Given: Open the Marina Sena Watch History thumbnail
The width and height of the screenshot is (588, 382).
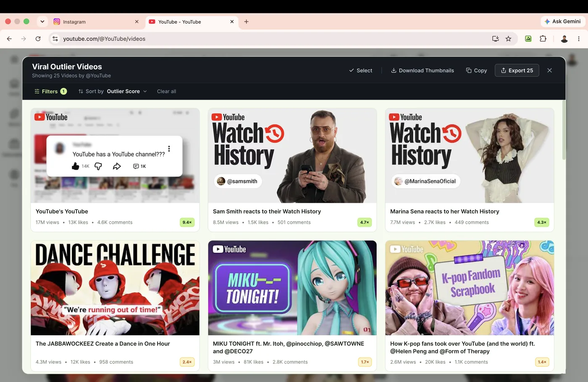Looking at the screenshot, I should (470, 156).
